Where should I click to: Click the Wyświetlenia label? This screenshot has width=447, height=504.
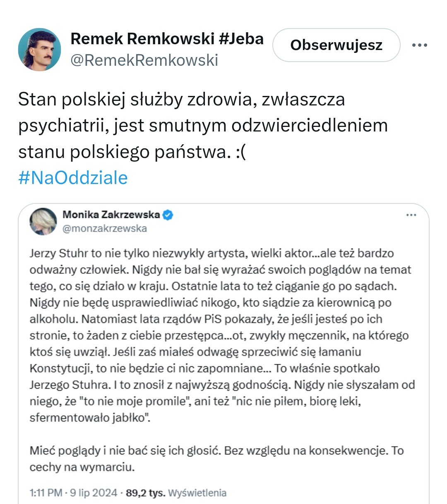point(197,493)
